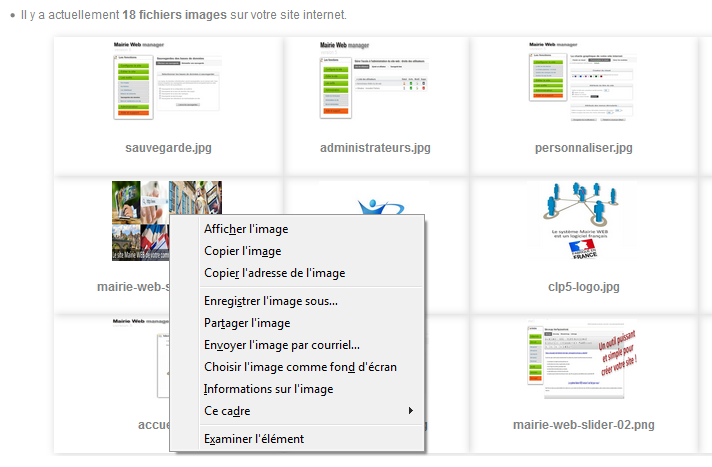Choose "Afficher l'image" from context menu
This screenshot has width=712, height=467.
click(x=246, y=229)
